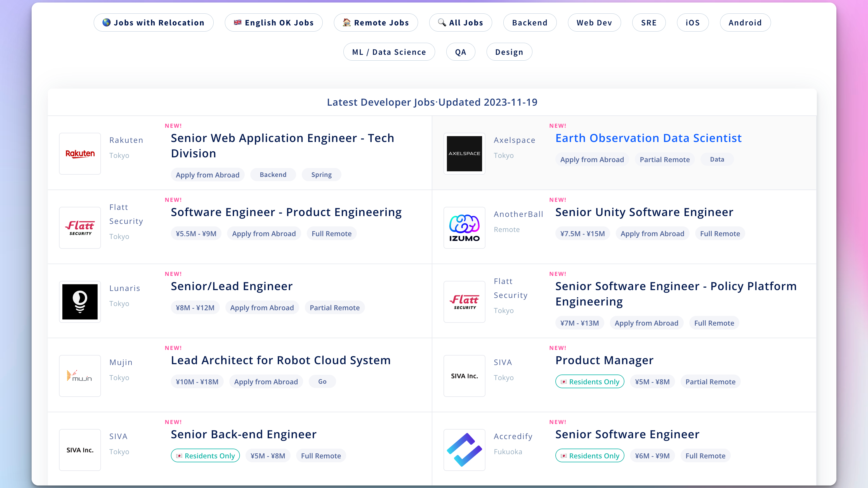Filter jobs by Backend category
Viewport: 868px width, 488px height.
530,23
